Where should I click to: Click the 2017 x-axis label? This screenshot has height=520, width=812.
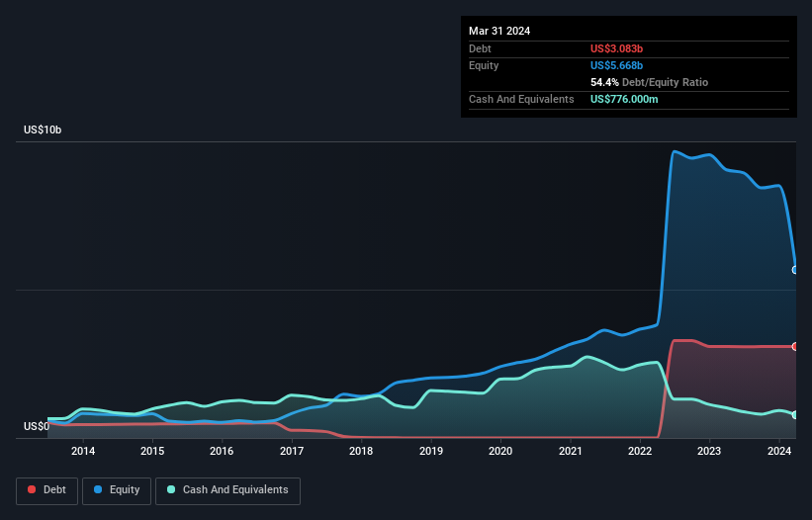[x=292, y=451]
